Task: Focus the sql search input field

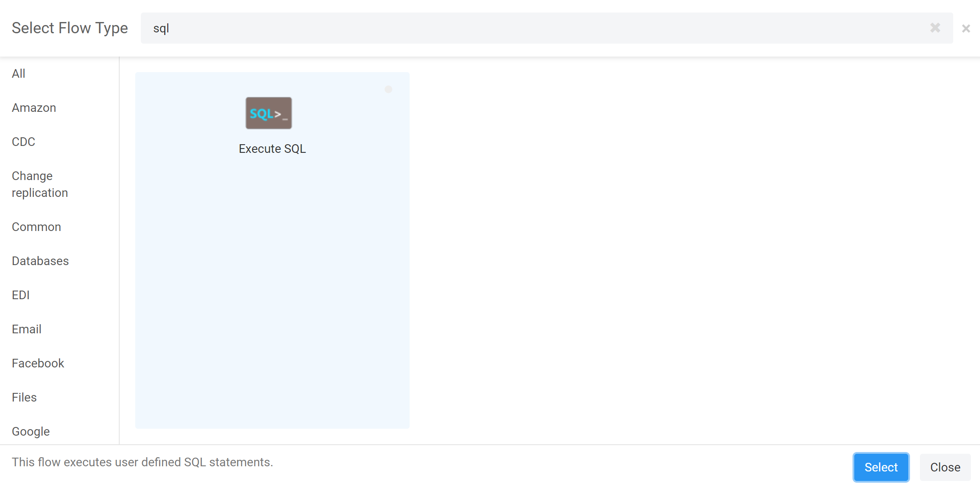Action: tap(519, 28)
